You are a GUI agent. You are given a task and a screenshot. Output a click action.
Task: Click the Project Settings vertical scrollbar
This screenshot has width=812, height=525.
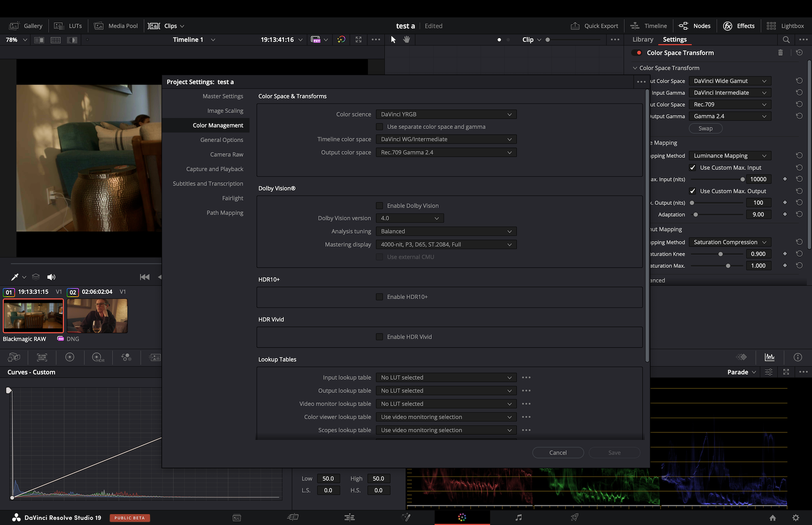pyautogui.click(x=647, y=226)
